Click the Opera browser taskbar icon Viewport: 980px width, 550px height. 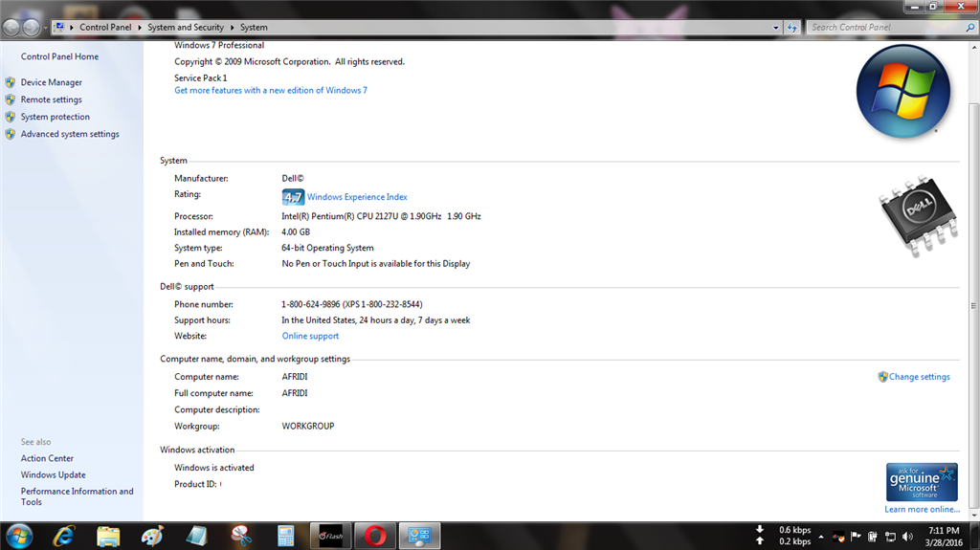(374, 535)
